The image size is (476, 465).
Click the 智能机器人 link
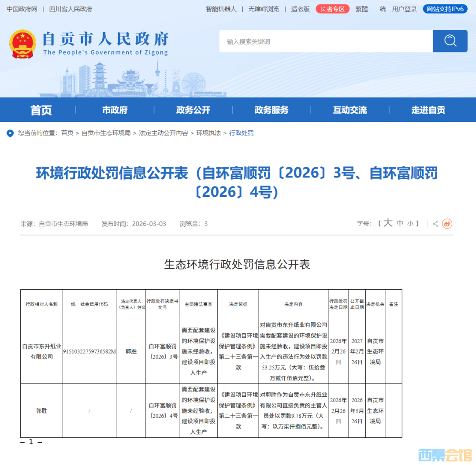(221, 9)
